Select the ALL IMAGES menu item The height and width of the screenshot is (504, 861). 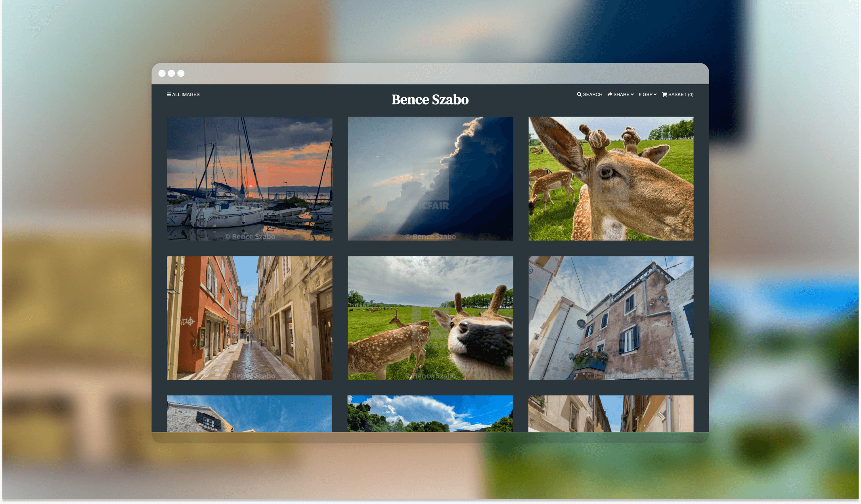pyautogui.click(x=186, y=94)
